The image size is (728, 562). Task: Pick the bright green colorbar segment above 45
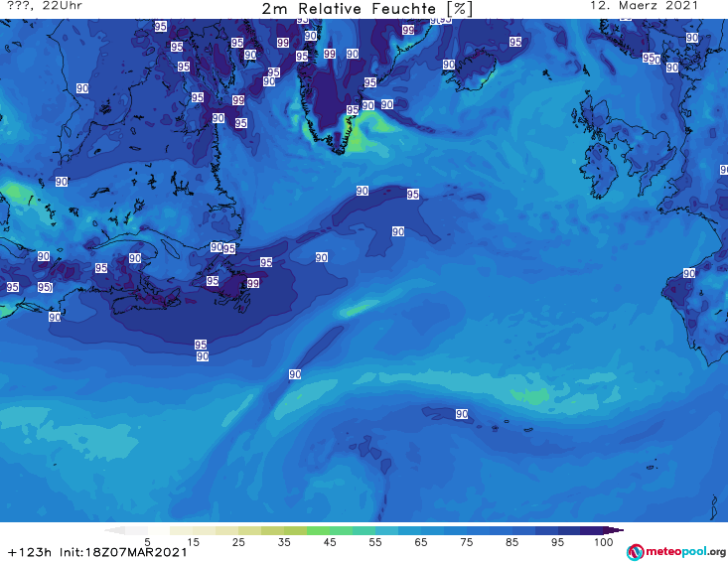coord(318,530)
